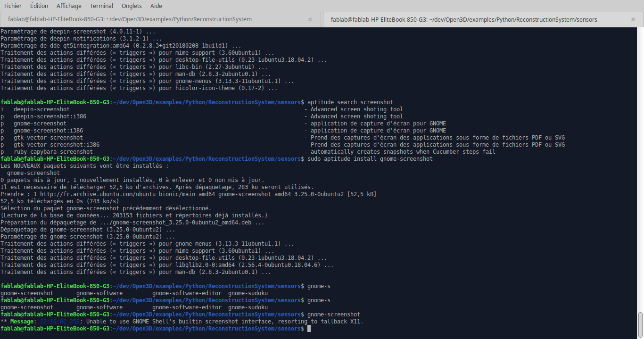Open the Terminal menu

coord(101,6)
